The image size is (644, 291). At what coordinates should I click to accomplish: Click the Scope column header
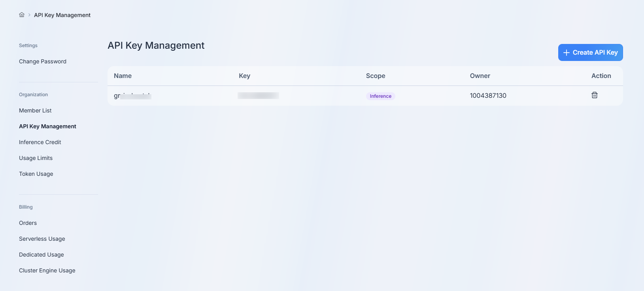coord(375,76)
